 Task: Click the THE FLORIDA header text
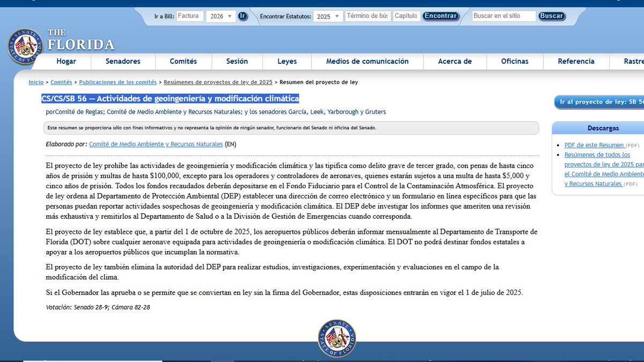click(80, 40)
